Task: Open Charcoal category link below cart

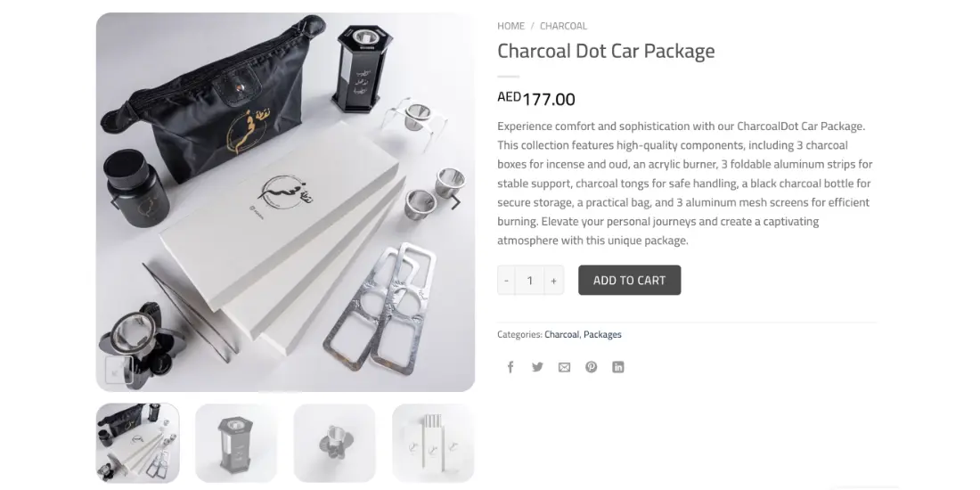Action: coord(561,334)
